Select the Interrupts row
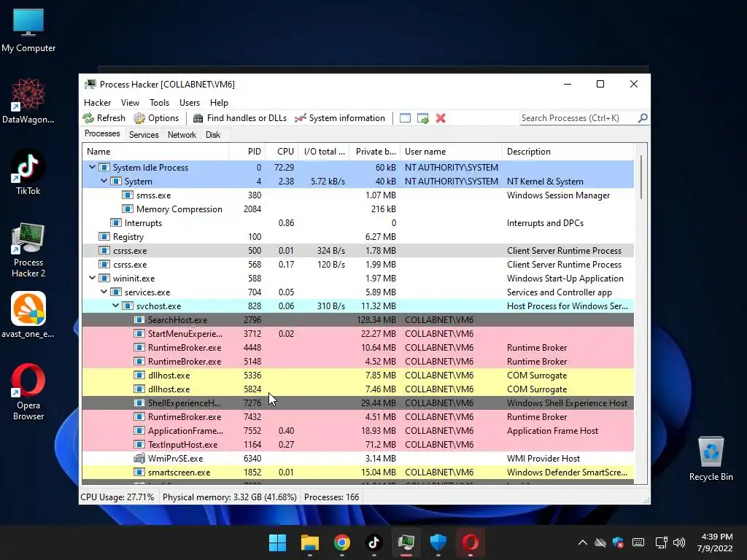The width and height of the screenshot is (747, 560). [x=357, y=223]
